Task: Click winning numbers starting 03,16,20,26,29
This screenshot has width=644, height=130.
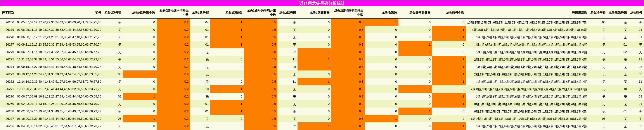Action: 59,119
